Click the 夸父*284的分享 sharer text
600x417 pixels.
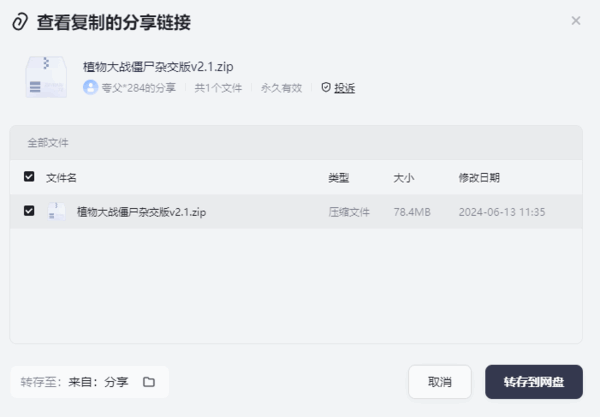[139, 88]
